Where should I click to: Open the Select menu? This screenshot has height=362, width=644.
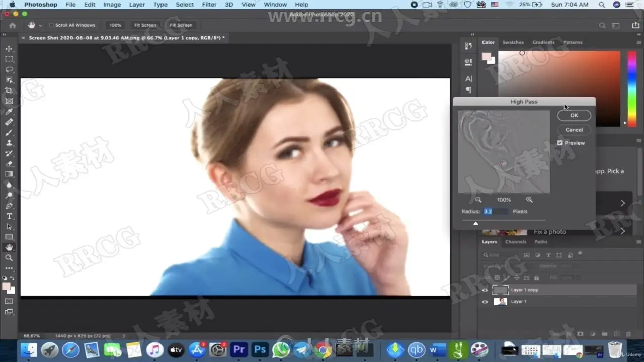(x=185, y=5)
